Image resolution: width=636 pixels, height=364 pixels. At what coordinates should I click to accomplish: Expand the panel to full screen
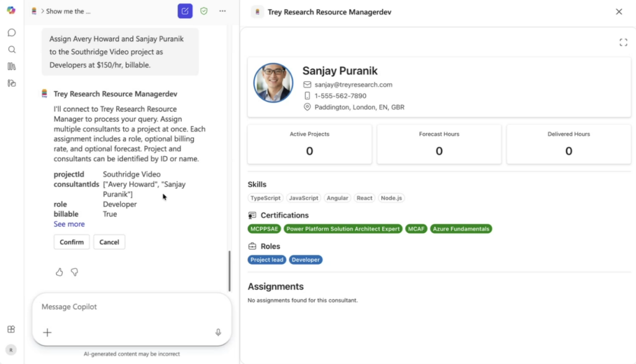point(623,42)
